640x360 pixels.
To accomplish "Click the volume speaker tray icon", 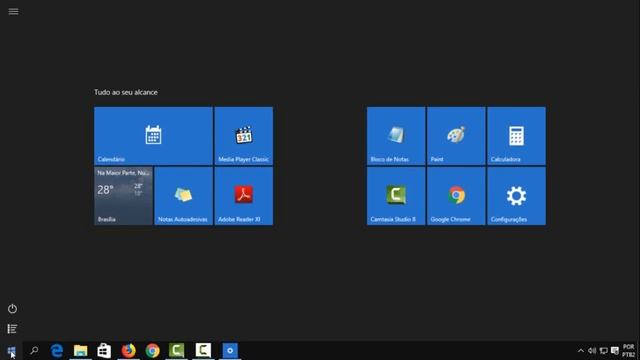I will 592,351.
